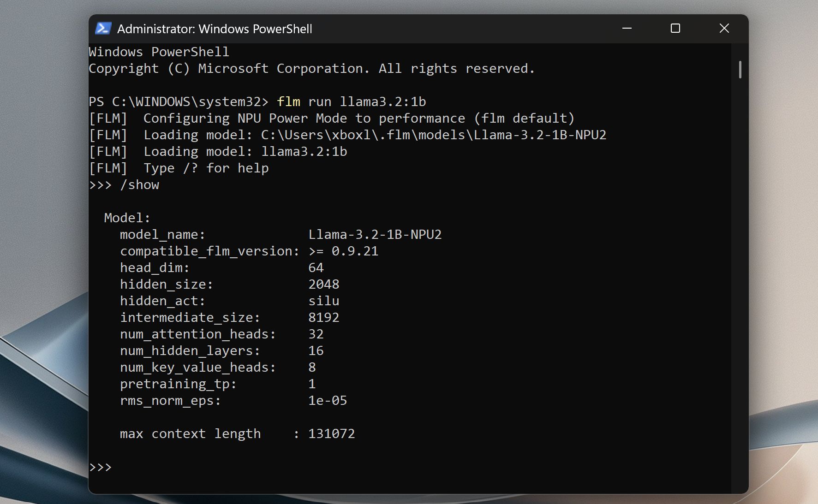
Task: Click head_dim value 64
Action: pos(316,268)
